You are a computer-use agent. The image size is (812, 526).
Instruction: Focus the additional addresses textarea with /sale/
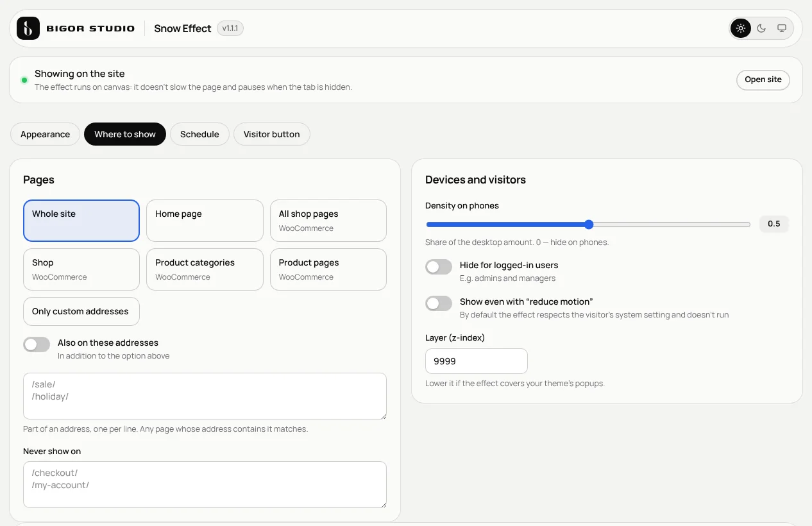[x=205, y=396]
